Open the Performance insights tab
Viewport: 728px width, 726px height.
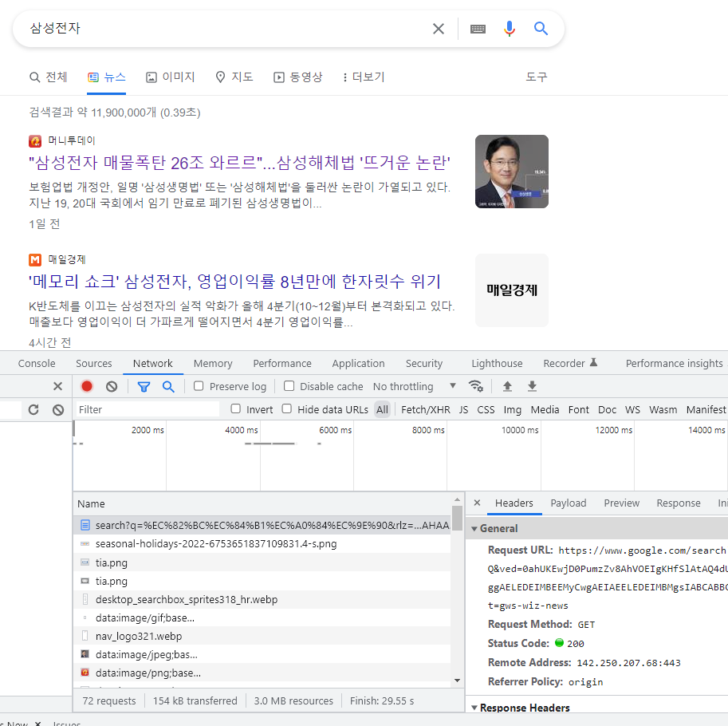[x=674, y=363]
